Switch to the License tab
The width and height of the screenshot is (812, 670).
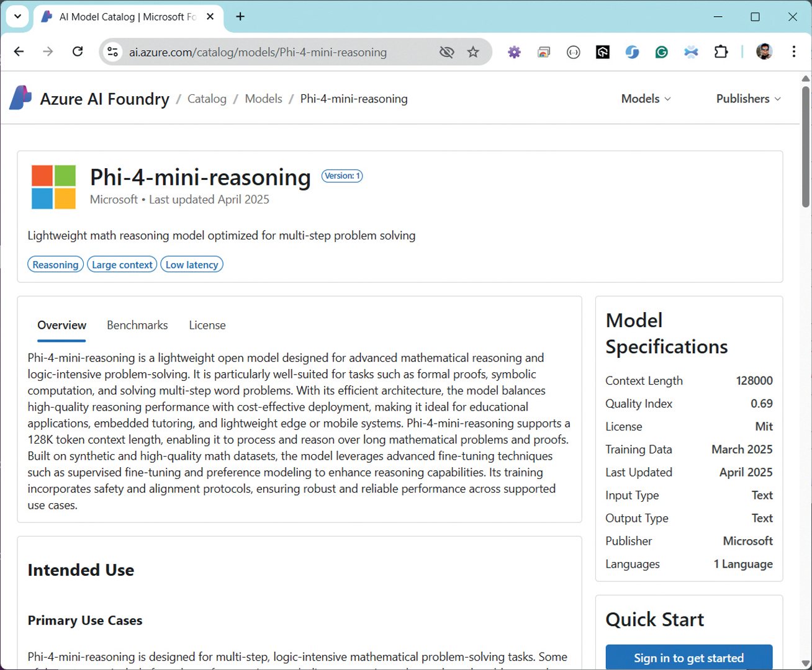207,325
